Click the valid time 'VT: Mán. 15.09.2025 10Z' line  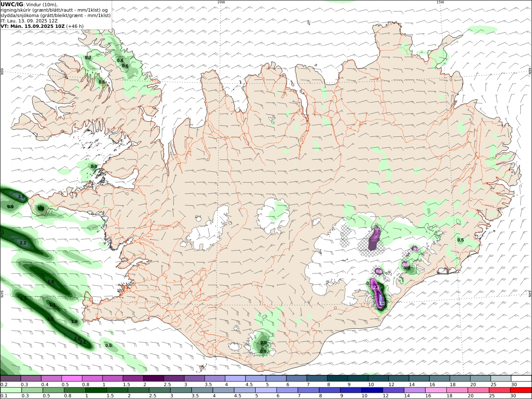tap(33, 26)
